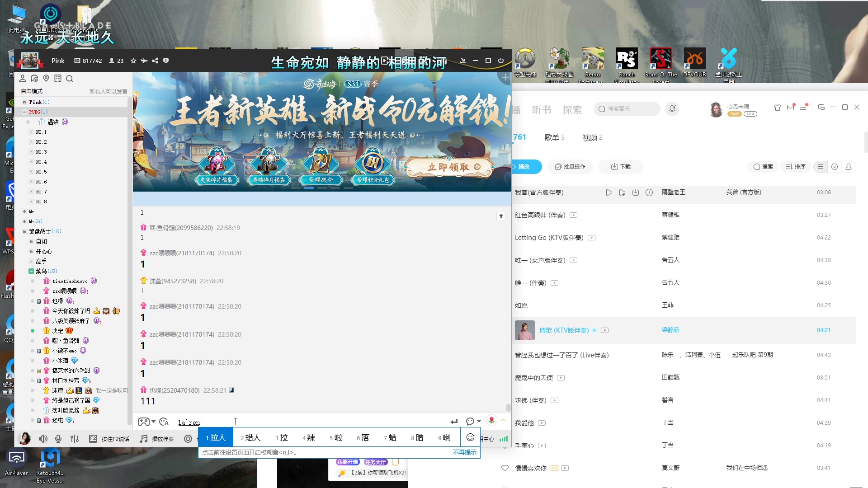
Task: Select IME candidate 2 蜡人
Action: coord(251,437)
